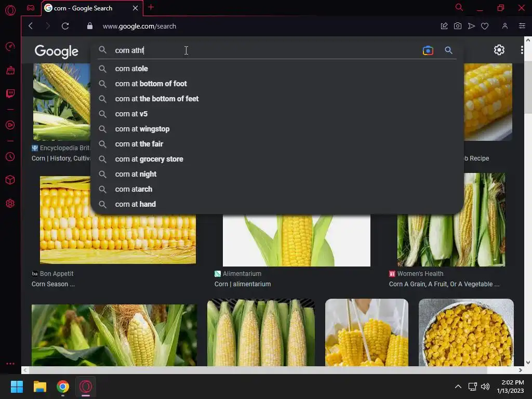Choose suggestion "corn at grocery store"

[x=277, y=159]
